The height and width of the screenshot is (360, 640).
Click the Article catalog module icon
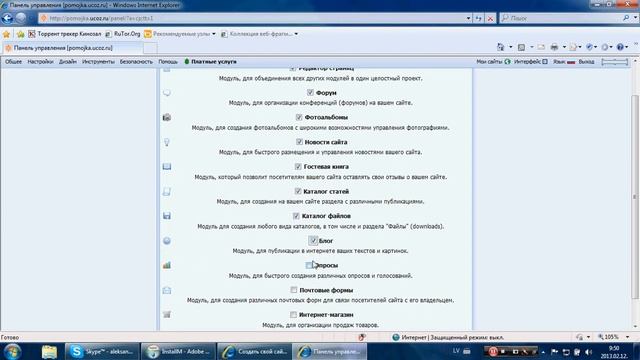(167, 191)
